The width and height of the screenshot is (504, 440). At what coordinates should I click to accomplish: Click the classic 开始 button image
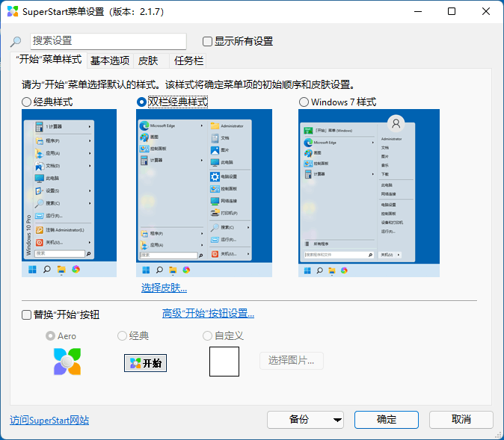tap(145, 363)
